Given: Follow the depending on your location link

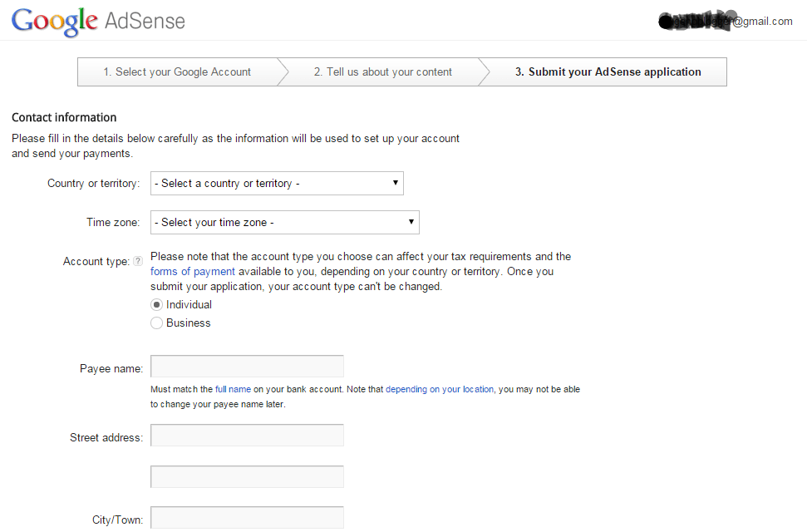Looking at the screenshot, I should (x=440, y=389).
